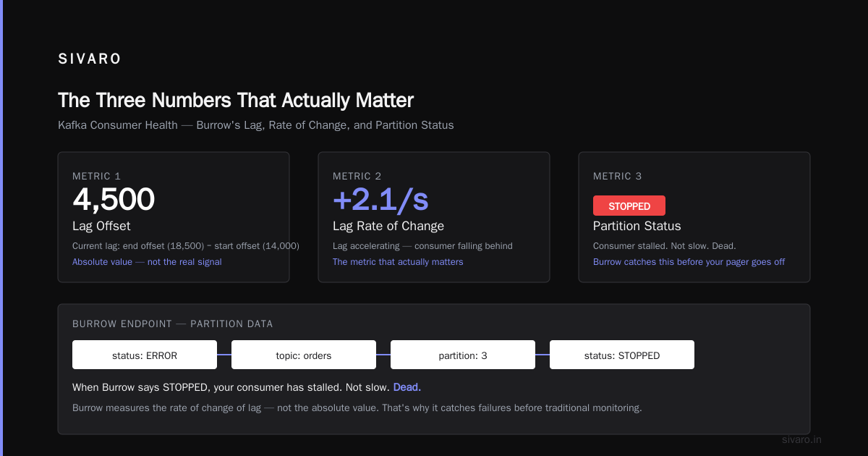Click the 'status: ERROR' box

[145, 355]
